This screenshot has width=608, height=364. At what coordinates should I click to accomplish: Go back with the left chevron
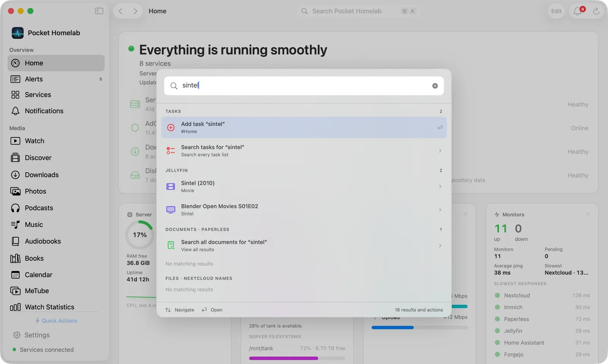coord(120,11)
